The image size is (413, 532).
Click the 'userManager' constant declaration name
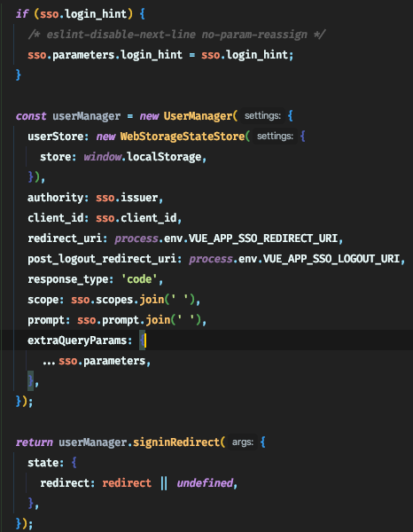pyautogui.click(x=87, y=116)
